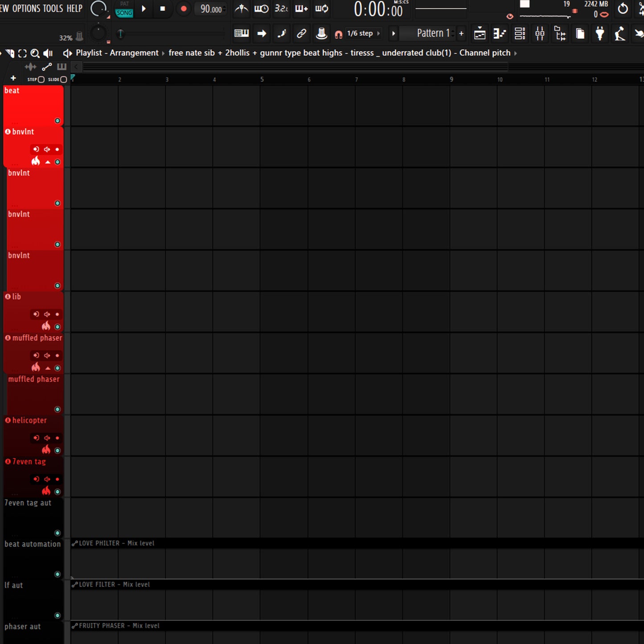This screenshot has height=644, width=644.
Task: Collapse the bnvlnt group track arrow
Action: 48,162
